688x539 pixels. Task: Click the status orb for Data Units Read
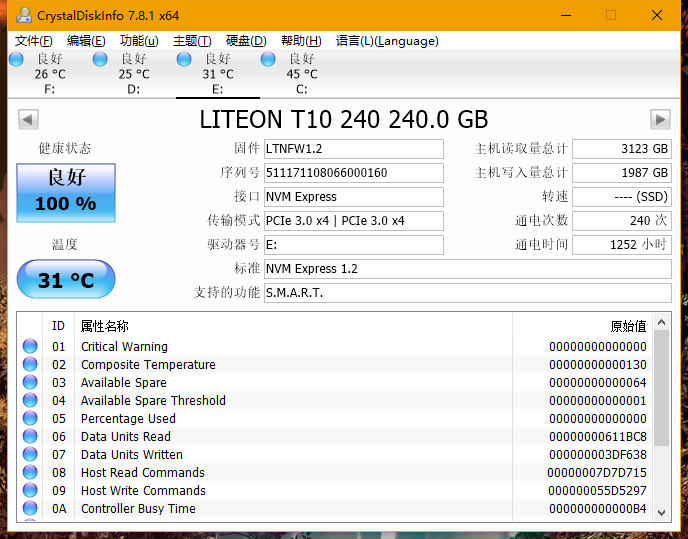click(x=30, y=436)
